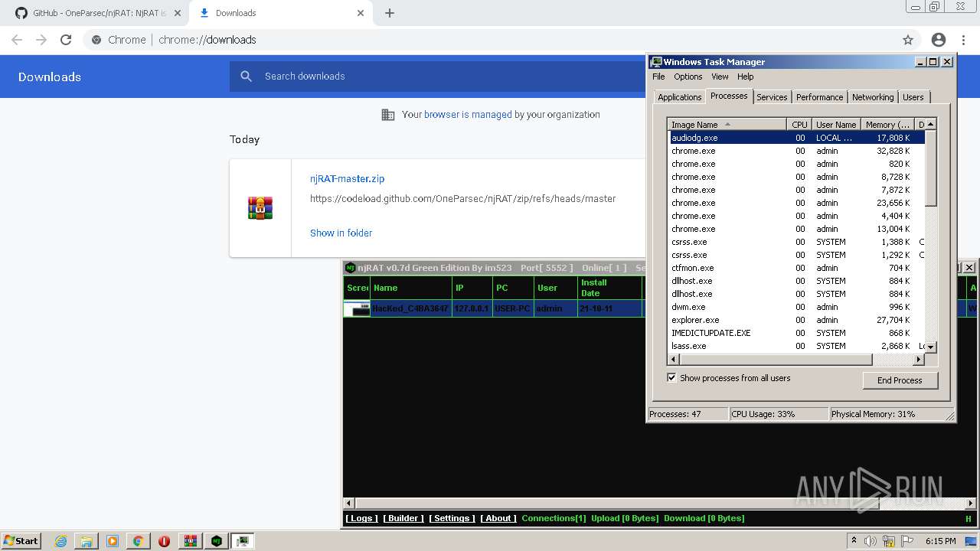The height and width of the screenshot is (551, 980).
Task: Select the explorer.exe process row
Action: (796, 320)
